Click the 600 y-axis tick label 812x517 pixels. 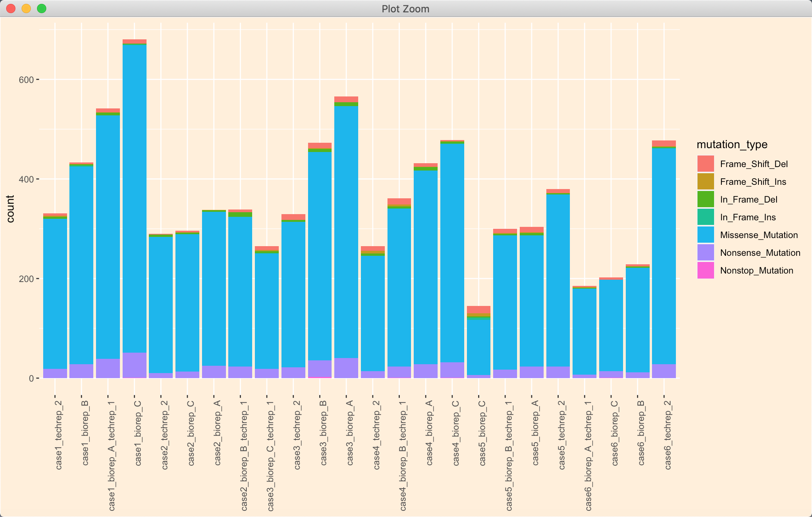click(x=26, y=80)
